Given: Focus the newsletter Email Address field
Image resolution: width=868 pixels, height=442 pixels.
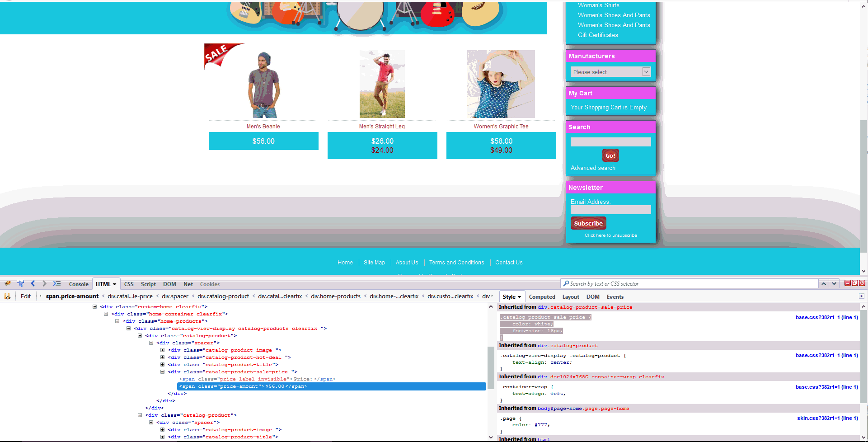Looking at the screenshot, I should point(610,210).
